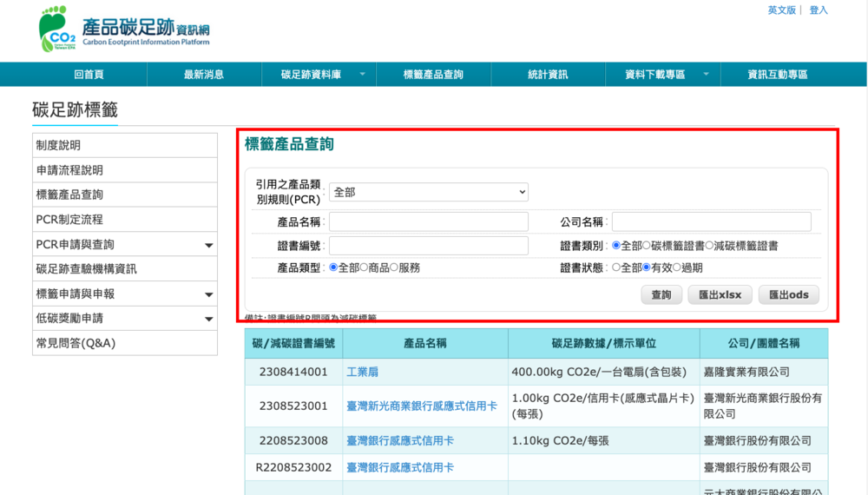Go to 最新消息 navigation item
This screenshot has width=868, height=495.
click(x=204, y=75)
